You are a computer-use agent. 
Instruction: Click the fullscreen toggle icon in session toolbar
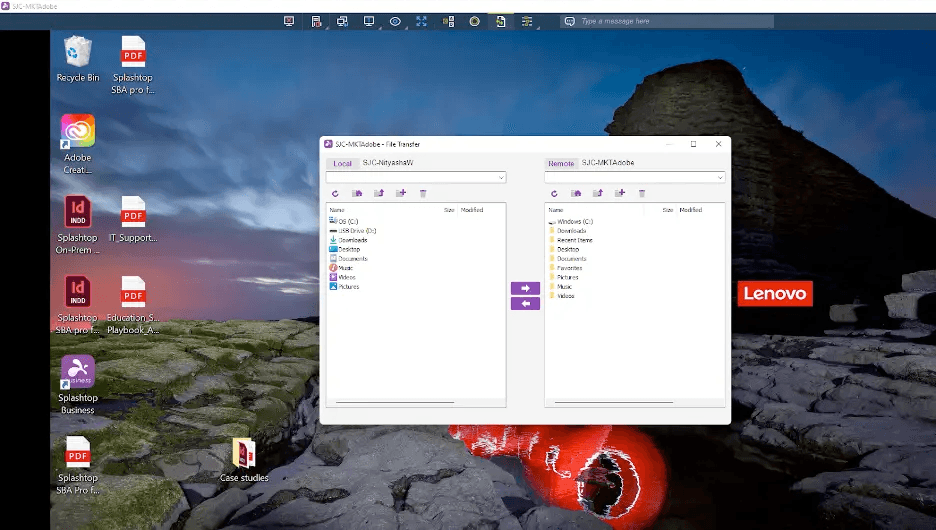[421, 21]
